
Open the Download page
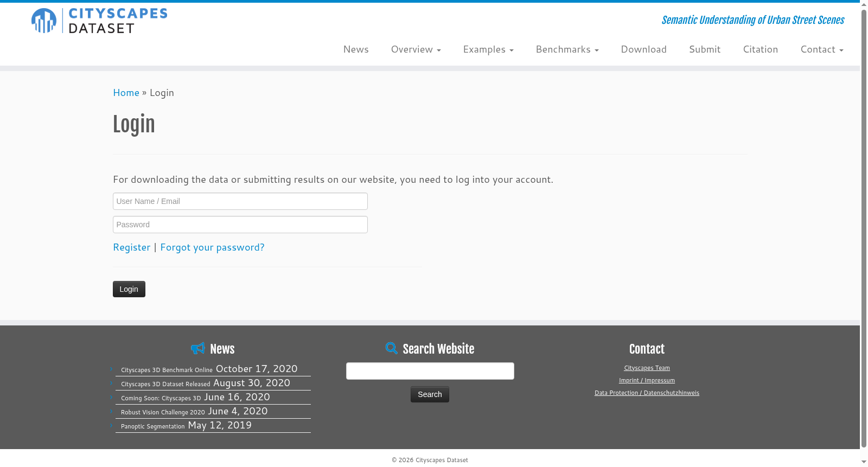pos(644,49)
